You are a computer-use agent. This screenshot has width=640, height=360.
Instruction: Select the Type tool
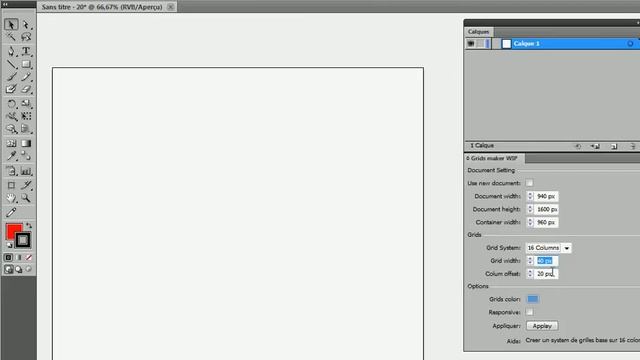point(26,51)
